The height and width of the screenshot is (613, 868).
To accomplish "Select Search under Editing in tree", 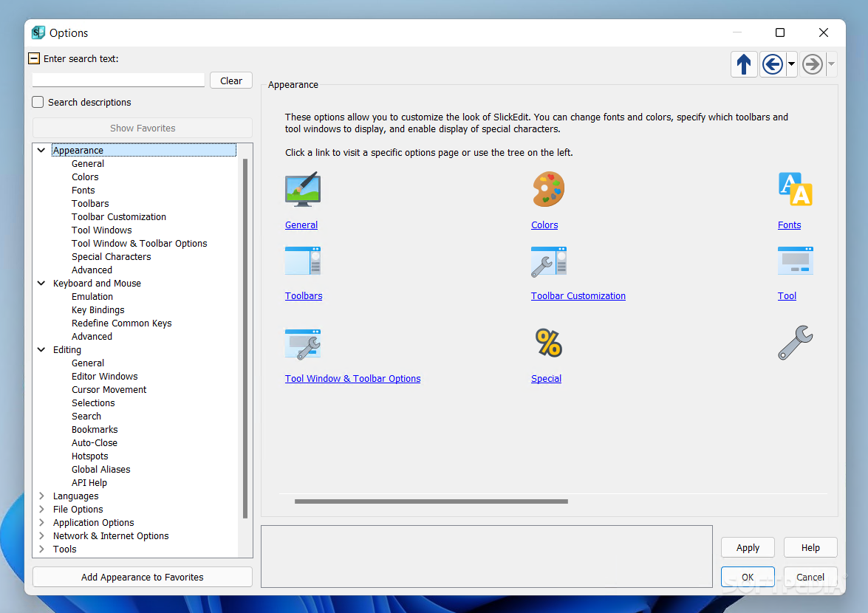I will click(x=86, y=416).
